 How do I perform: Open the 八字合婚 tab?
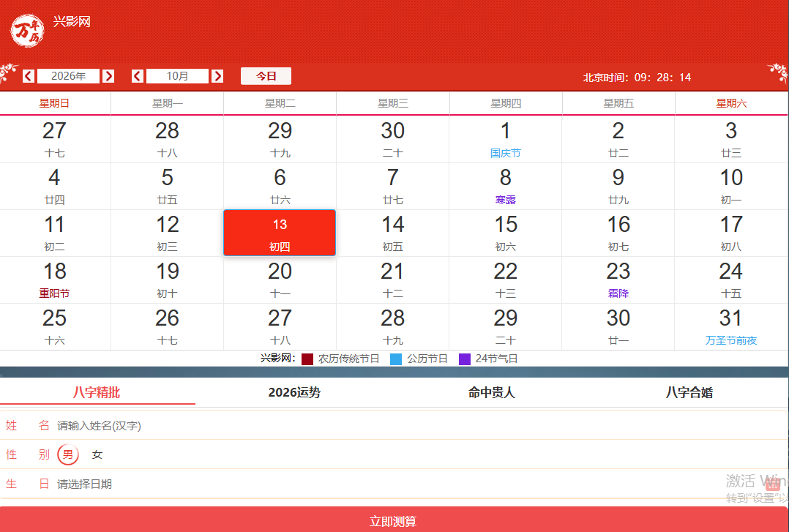[689, 392]
